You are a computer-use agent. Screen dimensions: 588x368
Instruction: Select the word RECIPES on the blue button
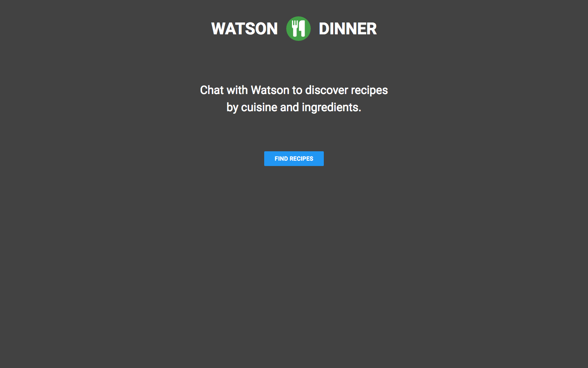click(301, 159)
